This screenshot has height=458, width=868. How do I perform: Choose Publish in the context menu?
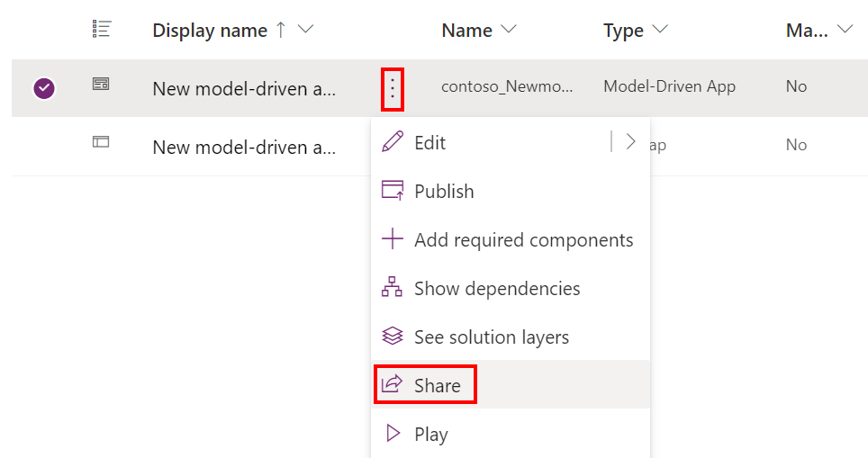pos(510,192)
